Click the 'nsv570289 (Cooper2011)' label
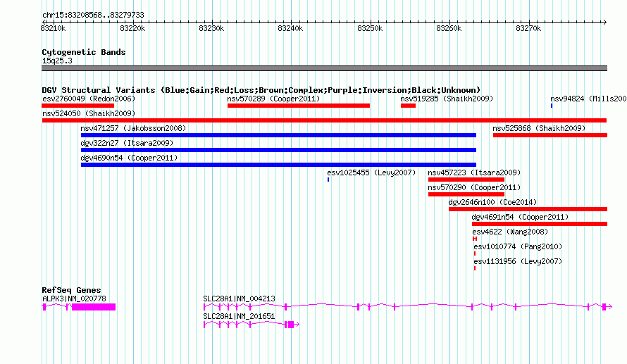The height and width of the screenshot is (364, 627). 273,99
